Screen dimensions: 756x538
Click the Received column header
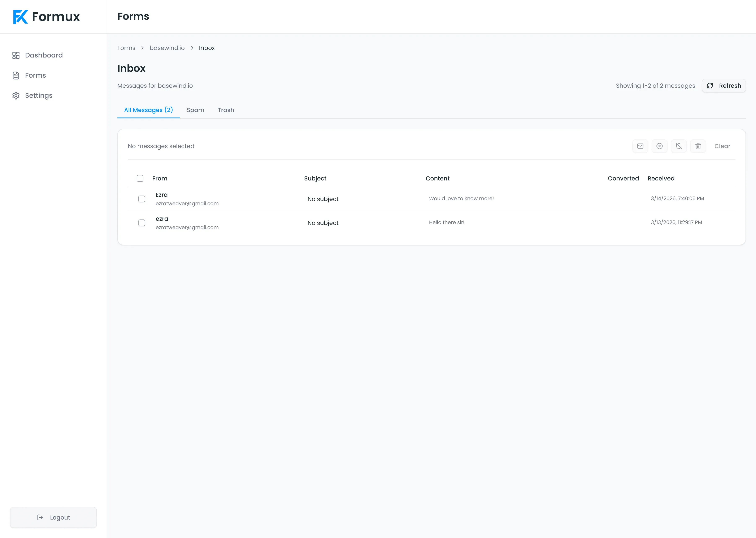(661, 179)
